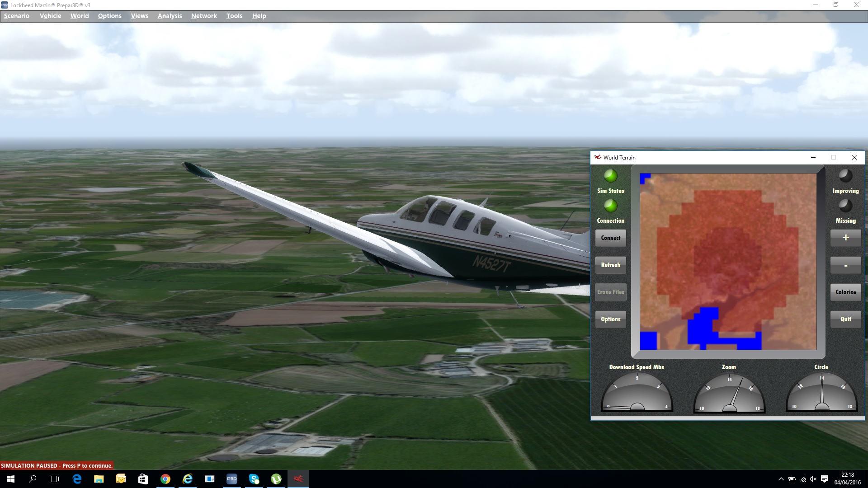Open the Windows Start menu
The width and height of the screenshot is (868, 488).
click(x=11, y=479)
